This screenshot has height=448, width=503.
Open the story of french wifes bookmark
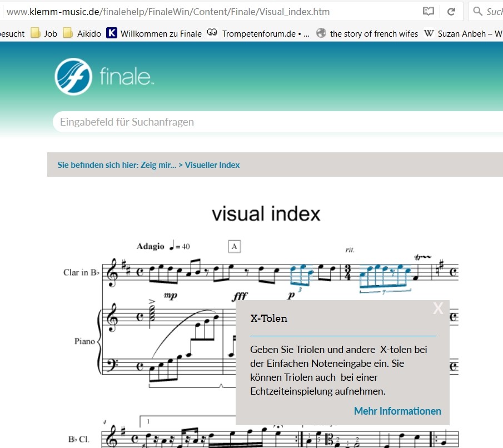[367, 33]
